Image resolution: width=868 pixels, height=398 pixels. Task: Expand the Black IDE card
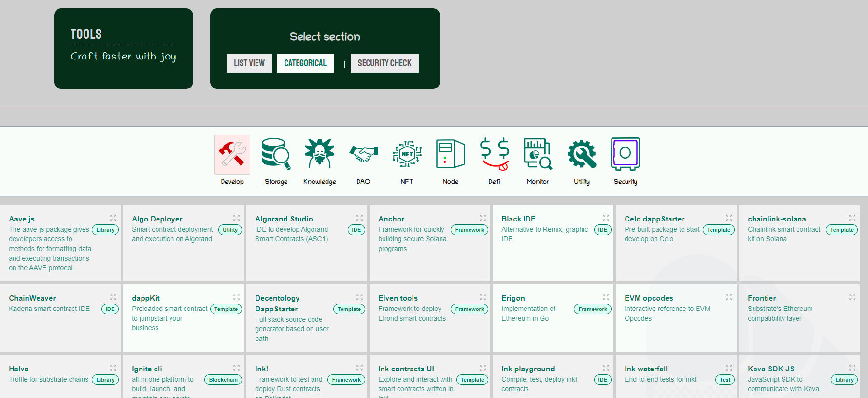tap(606, 218)
